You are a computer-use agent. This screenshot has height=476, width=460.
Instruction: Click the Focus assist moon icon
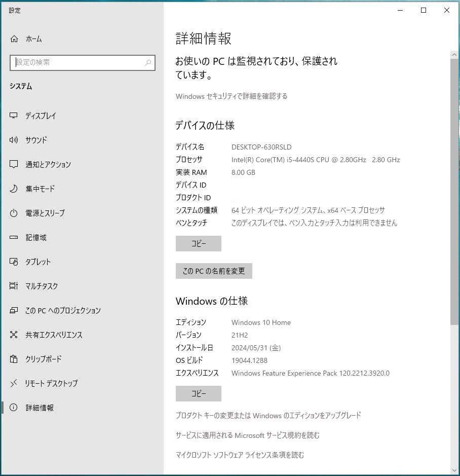click(13, 189)
